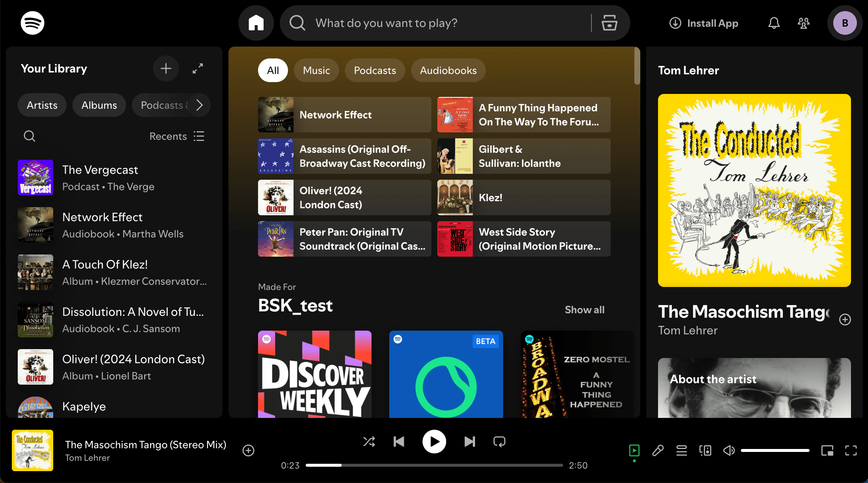Adjust the volume slider
Screen dimensions: 868x483
click(775, 450)
